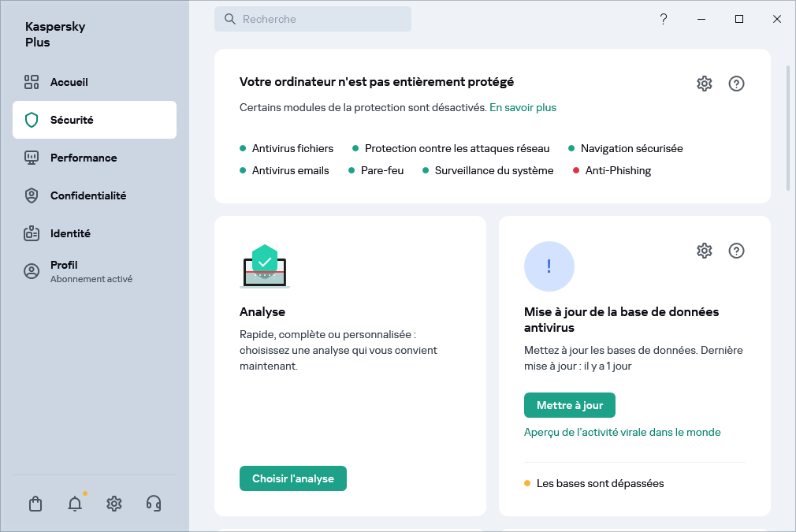Click the Recherche search field
The width and height of the screenshot is (796, 532).
pyautogui.click(x=313, y=18)
